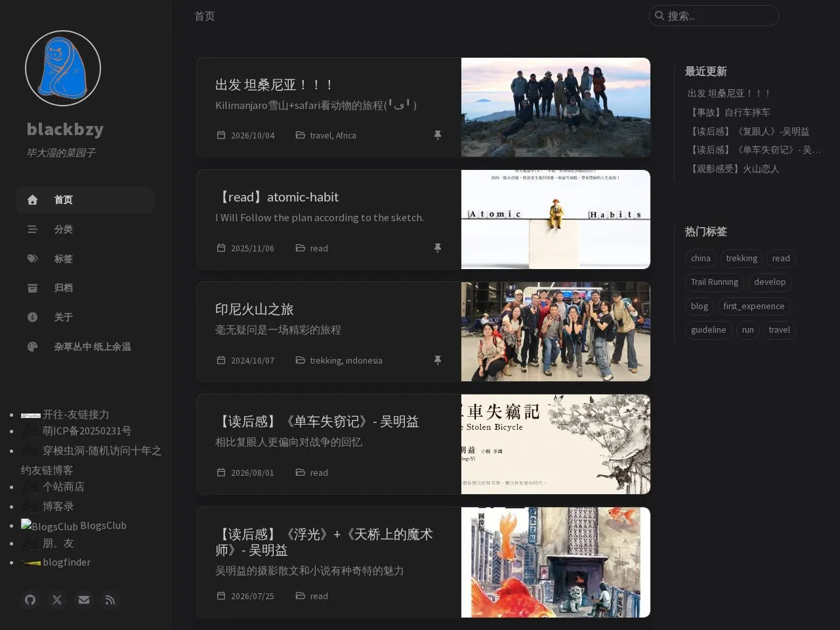Open recent update 【事故】自行车摔车
This screenshot has width=840, height=630.
728,112
